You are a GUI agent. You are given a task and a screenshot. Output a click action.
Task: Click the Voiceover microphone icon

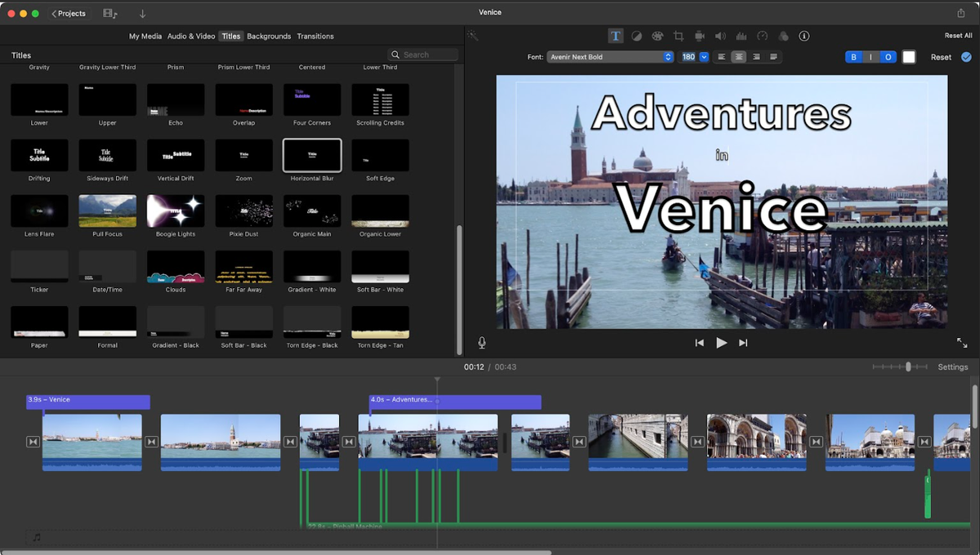pos(481,342)
